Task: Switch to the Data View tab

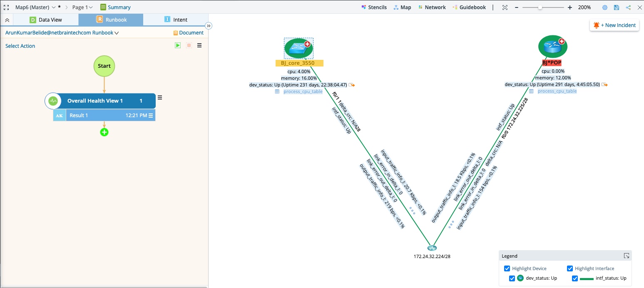Action: coord(46,20)
